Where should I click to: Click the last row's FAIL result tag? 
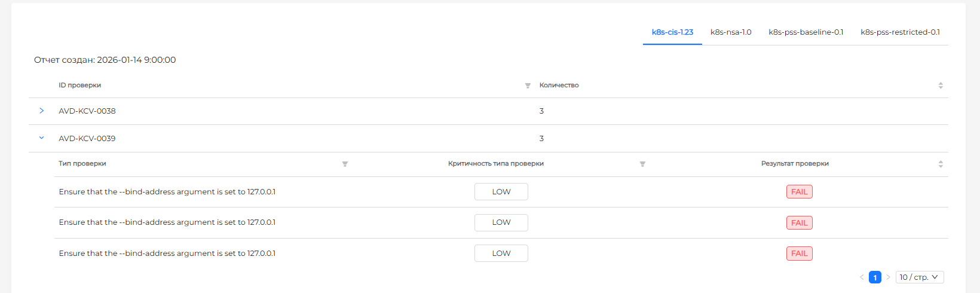(799, 254)
